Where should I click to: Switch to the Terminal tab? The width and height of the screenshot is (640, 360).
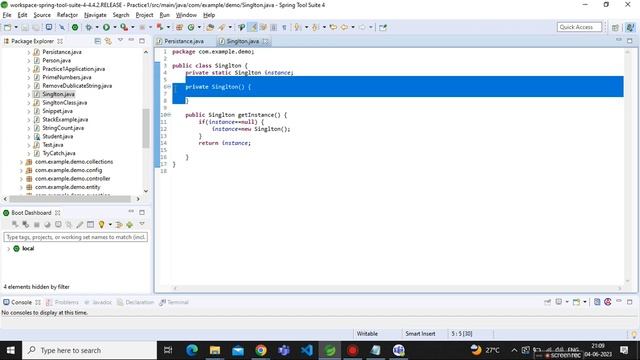174,302
